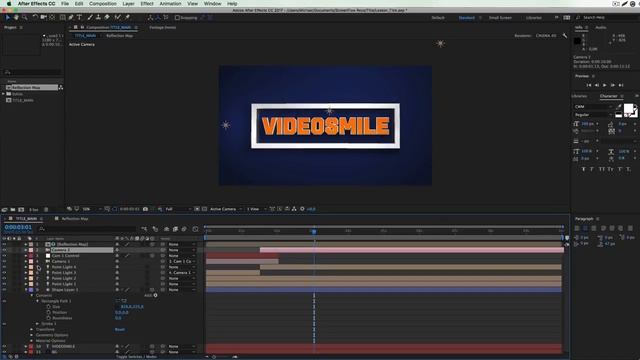This screenshot has width=640, height=360.
Task: Open the Graph Editor in timeline
Action: pyautogui.click(x=196, y=229)
